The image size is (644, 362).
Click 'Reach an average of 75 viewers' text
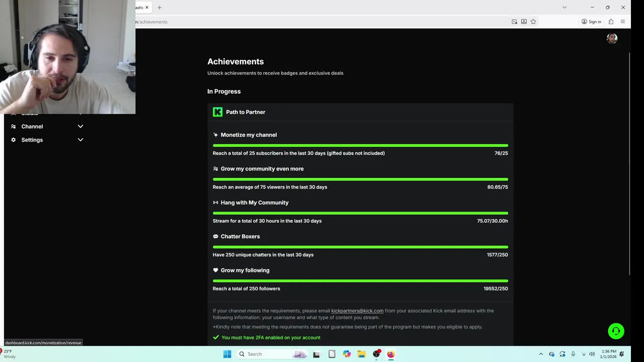270,187
